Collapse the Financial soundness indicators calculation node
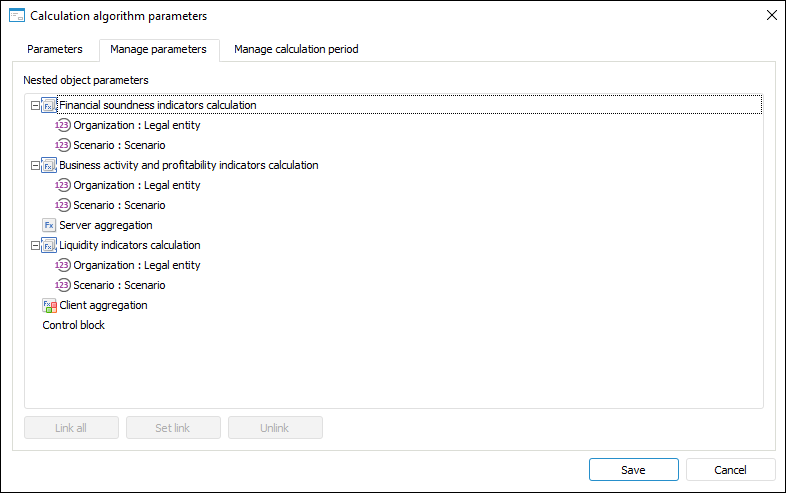The height and width of the screenshot is (493, 786). 35,105
